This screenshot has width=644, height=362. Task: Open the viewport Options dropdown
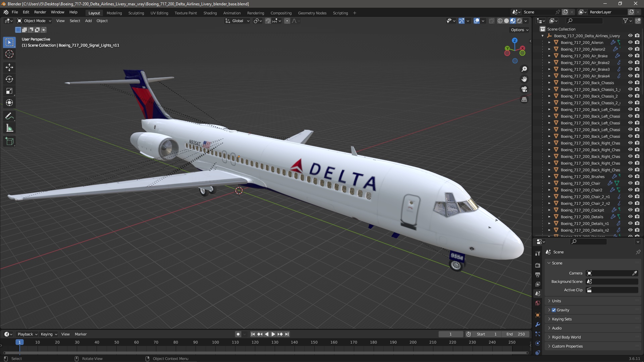click(519, 30)
